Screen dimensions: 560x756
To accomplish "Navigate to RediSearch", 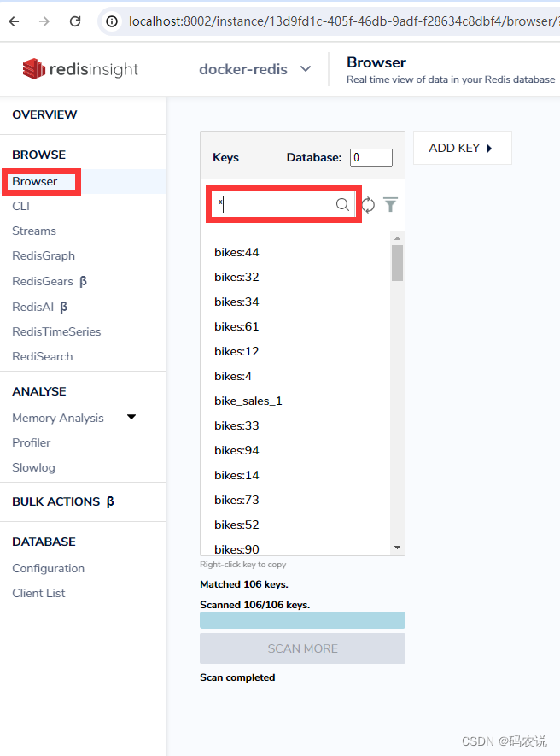I will [x=43, y=356].
